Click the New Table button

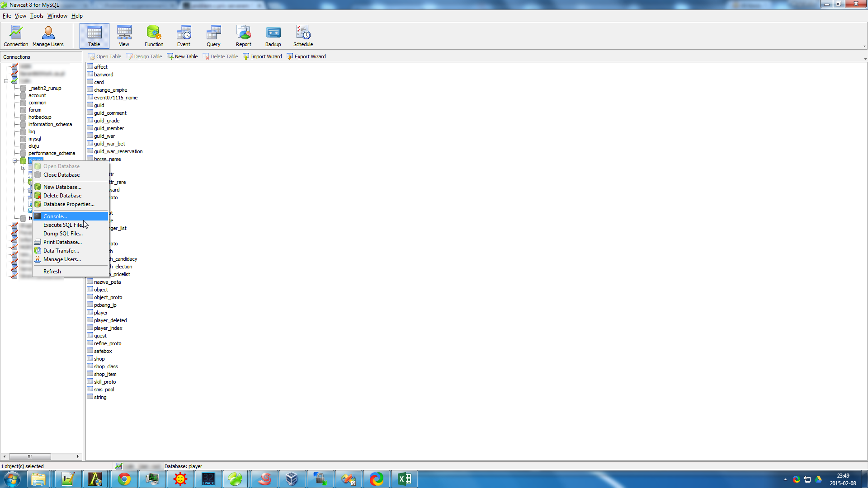[182, 56]
